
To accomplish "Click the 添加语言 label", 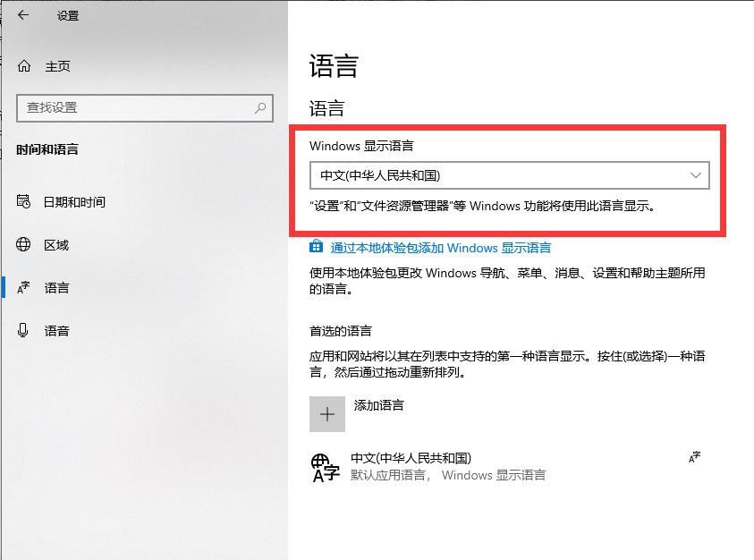I will click(x=379, y=405).
